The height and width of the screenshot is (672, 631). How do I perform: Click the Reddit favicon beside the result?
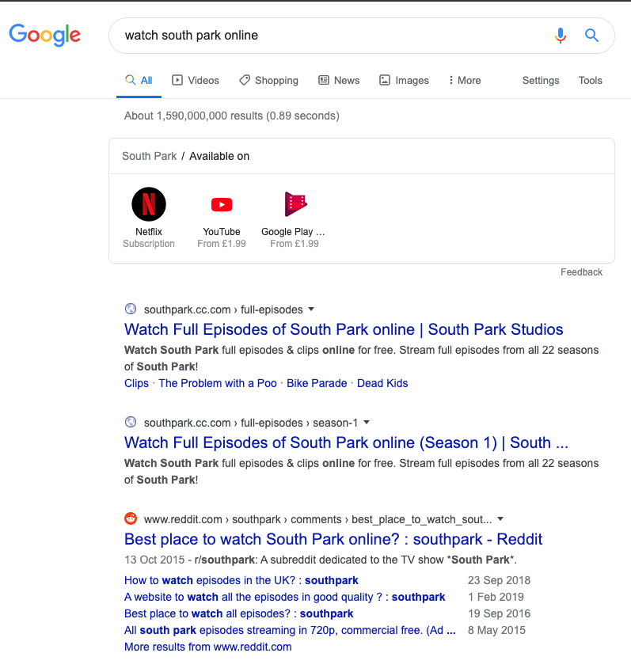[x=131, y=519]
